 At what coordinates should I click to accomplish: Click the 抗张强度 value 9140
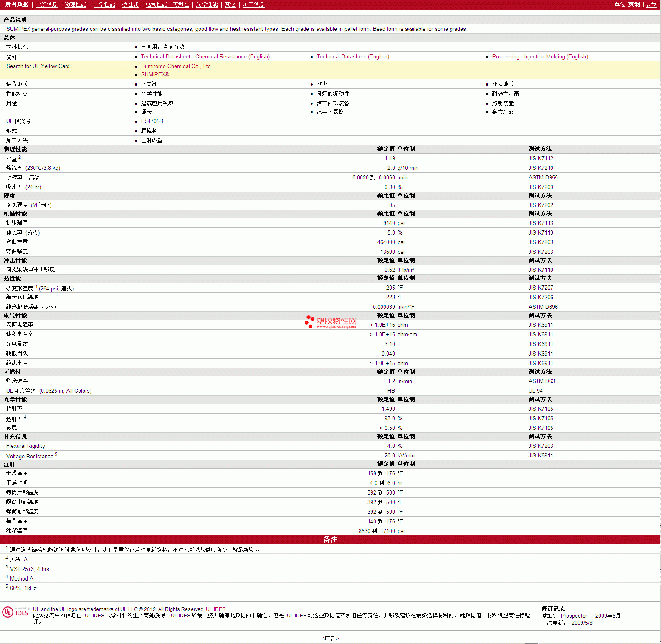pos(389,223)
